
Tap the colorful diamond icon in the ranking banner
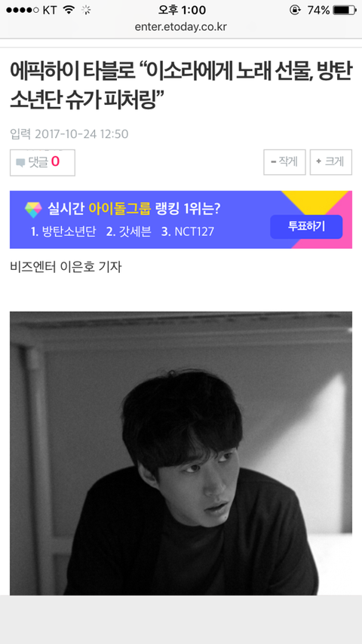(33, 210)
